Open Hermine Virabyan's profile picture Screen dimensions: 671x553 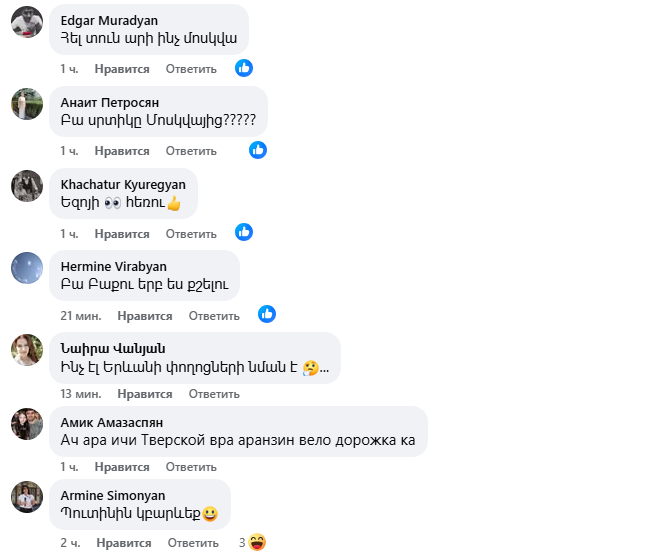click(27, 268)
